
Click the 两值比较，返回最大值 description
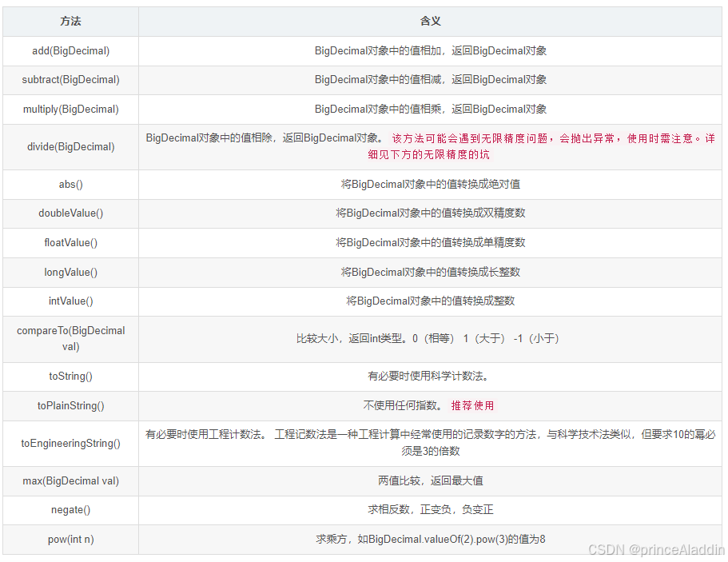(431, 481)
